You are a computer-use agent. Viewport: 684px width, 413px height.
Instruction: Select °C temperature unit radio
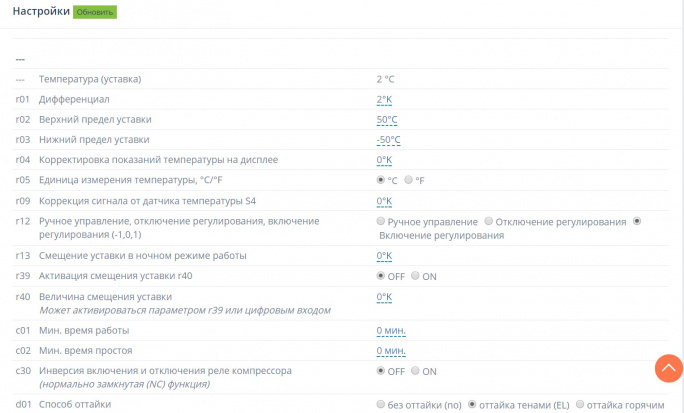click(x=381, y=180)
